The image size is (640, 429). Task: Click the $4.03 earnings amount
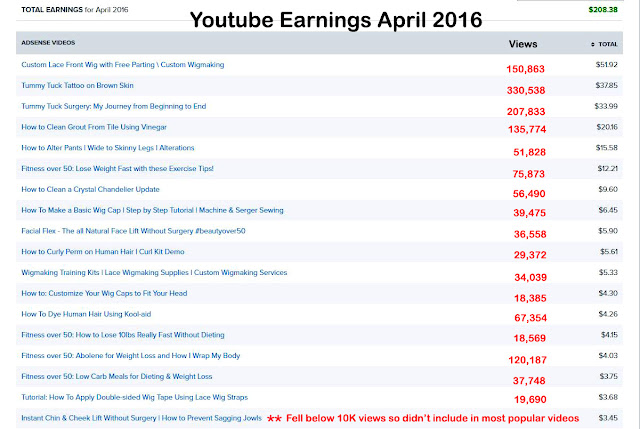click(x=608, y=356)
